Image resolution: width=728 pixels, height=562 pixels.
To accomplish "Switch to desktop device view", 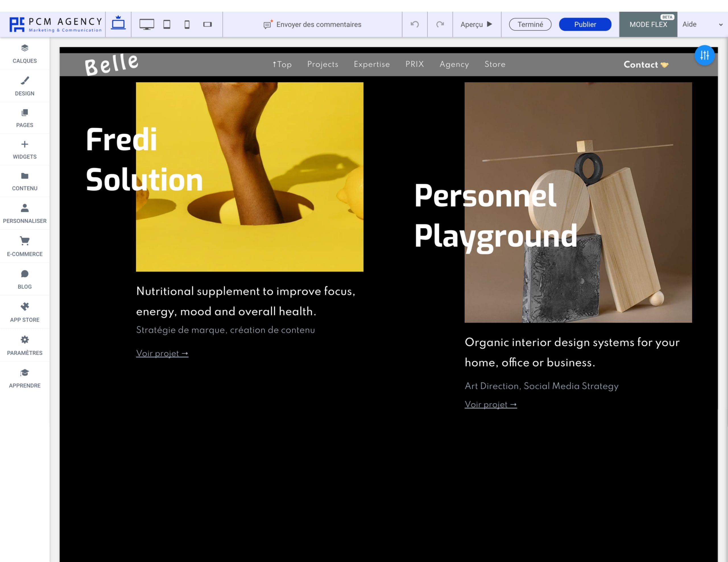I will click(147, 24).
